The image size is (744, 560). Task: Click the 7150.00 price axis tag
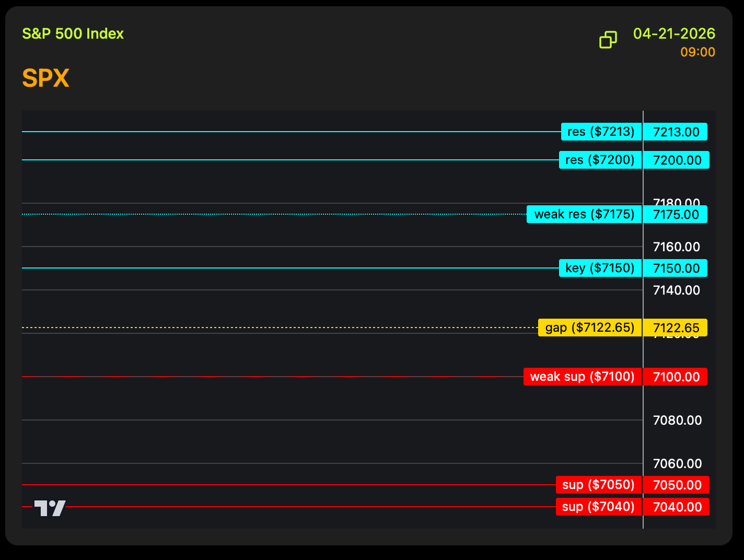pyautogui.click(x=676, y=268)
